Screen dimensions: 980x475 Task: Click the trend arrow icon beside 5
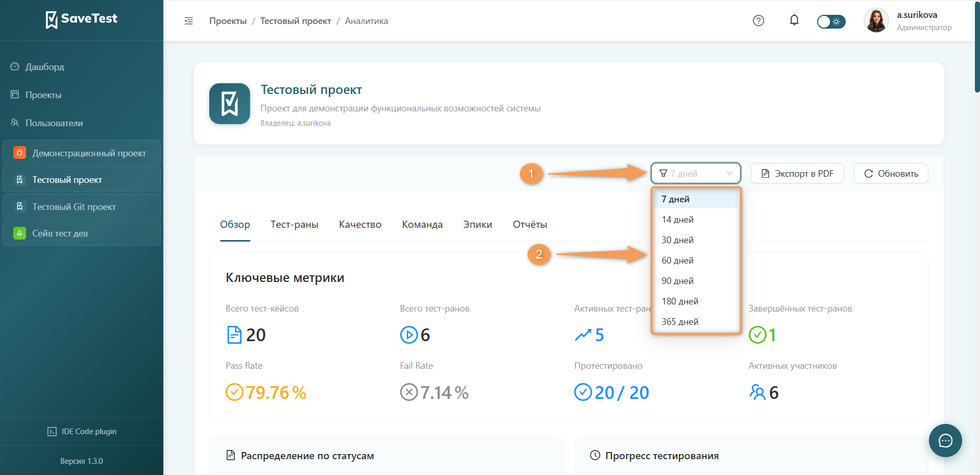583,335
